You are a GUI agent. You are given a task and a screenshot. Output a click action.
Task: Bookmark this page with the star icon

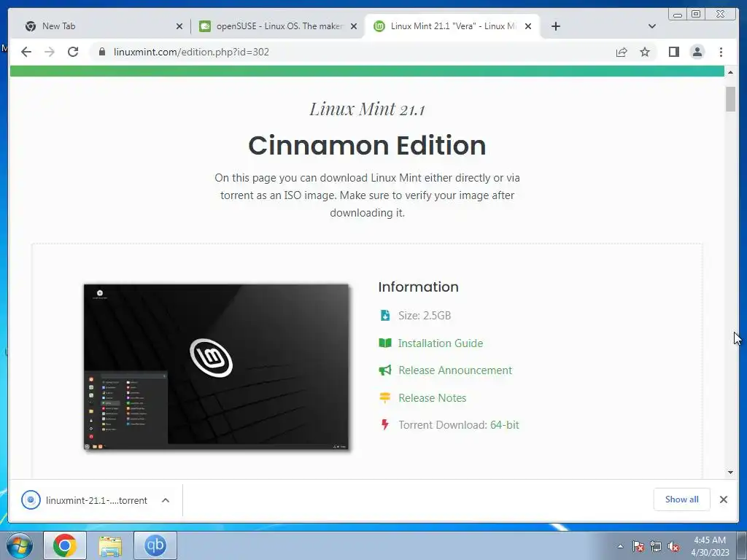point(645,52)
